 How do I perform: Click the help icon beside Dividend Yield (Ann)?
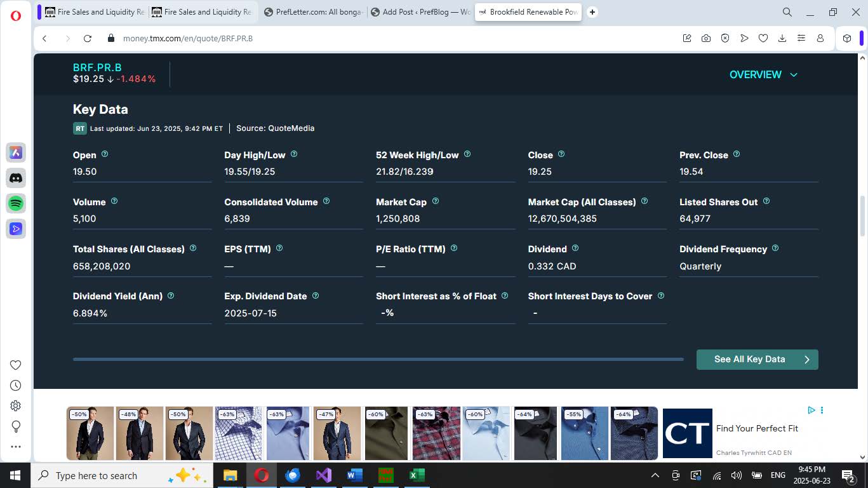pos(171,296)
